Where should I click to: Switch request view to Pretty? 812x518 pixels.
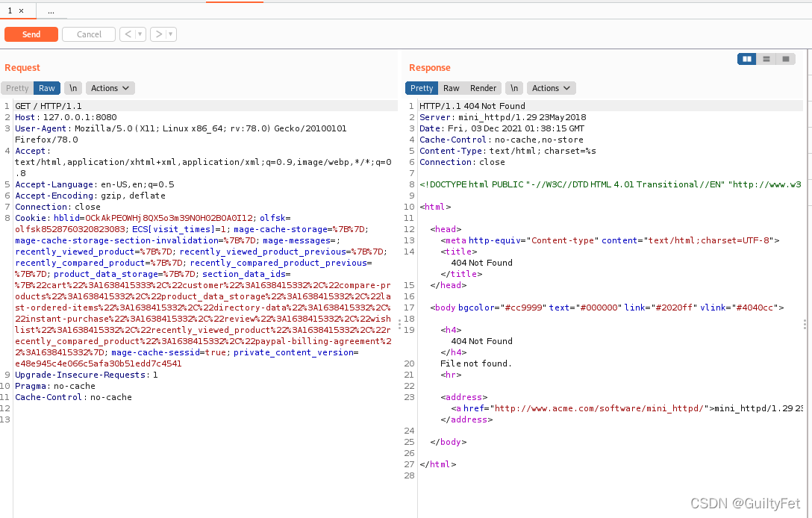17,88
